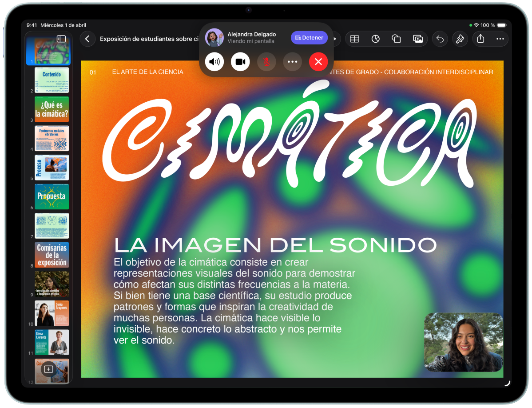The width and height of the screenshot is (532, 408).
Task: Open the Keynote toolbar more menu
Action: pyautogui.click(x=500, y=39)
